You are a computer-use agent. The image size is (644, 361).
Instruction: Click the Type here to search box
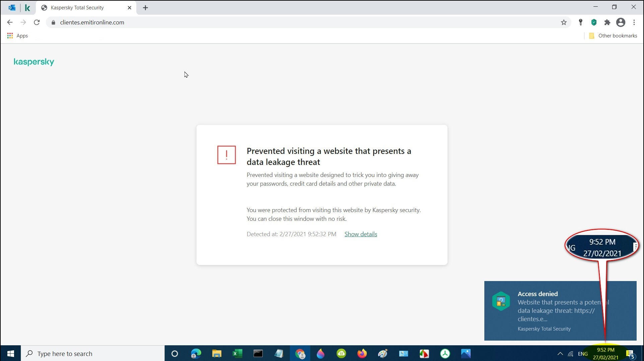point(93,354)
